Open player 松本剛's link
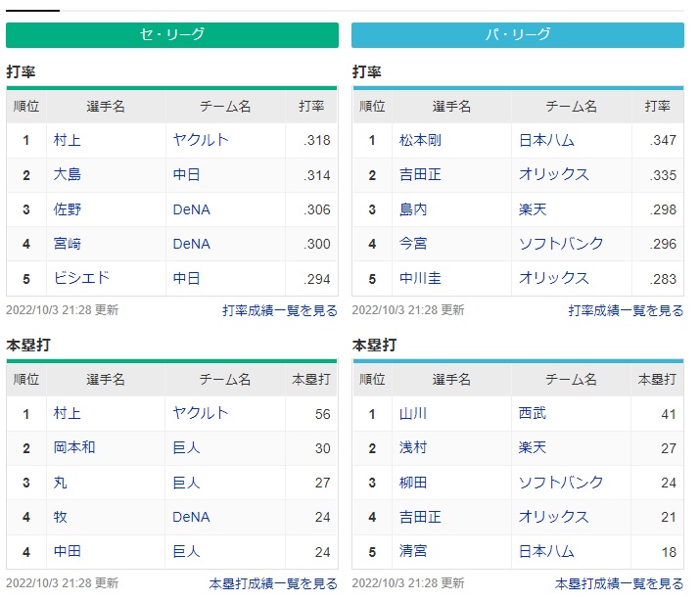The width and height of the screenshot is (700, 601). [420, 140]
